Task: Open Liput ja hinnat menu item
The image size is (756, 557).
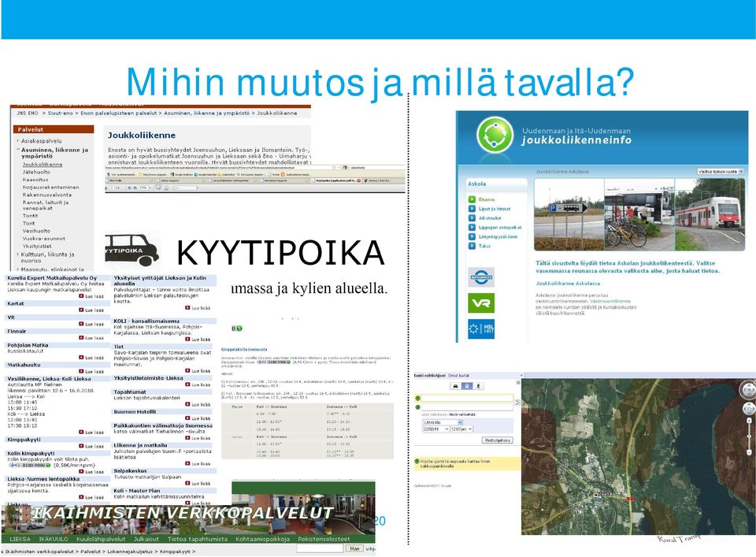Action: [x=495, y=209]
